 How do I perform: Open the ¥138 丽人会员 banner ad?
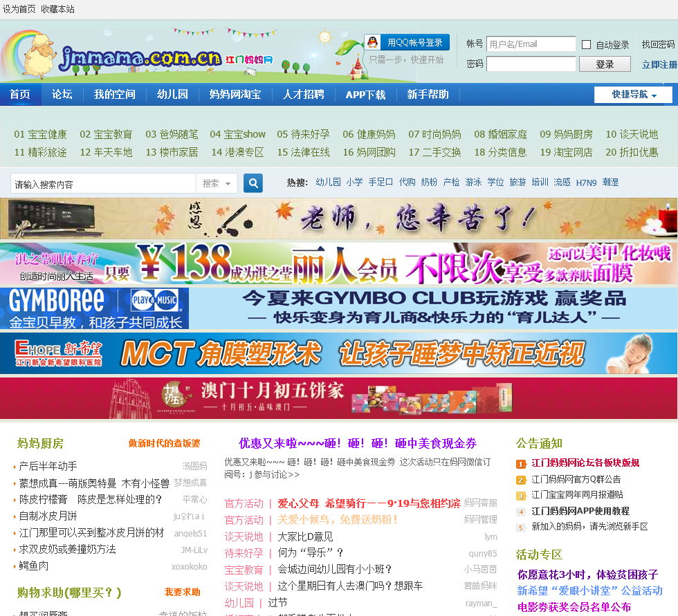pos(338,263)
